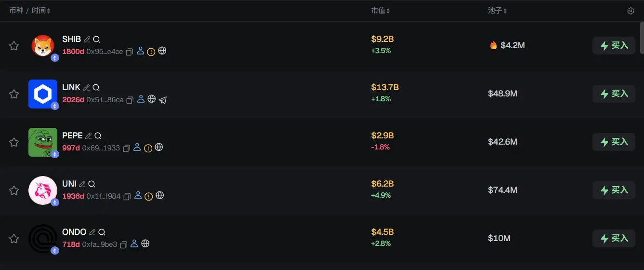Screen dimensions: 644x270
Task: Toggle the ONDO favorite star
Action: coord(14,239)
